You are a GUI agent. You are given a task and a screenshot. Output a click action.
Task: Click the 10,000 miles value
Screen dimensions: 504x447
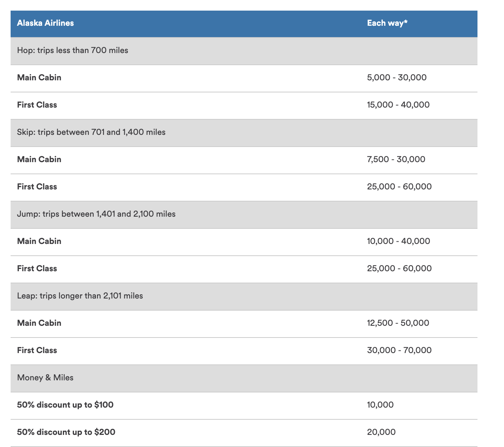pos(380,405)
